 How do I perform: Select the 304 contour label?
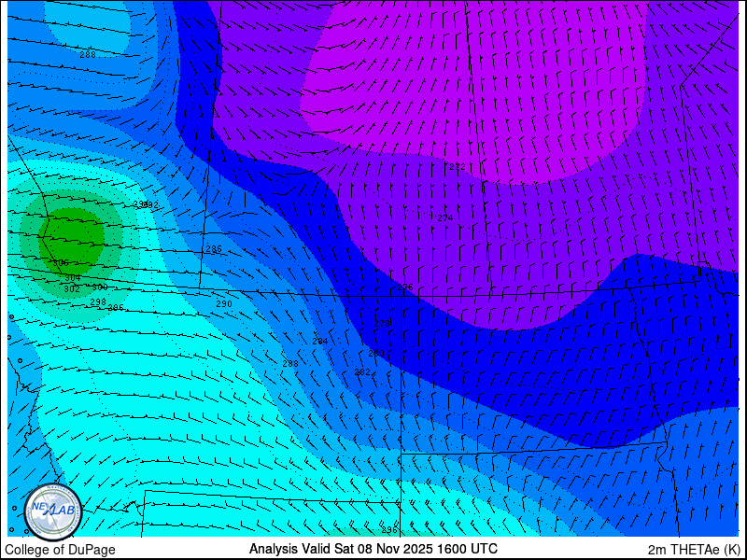(73, 277)
